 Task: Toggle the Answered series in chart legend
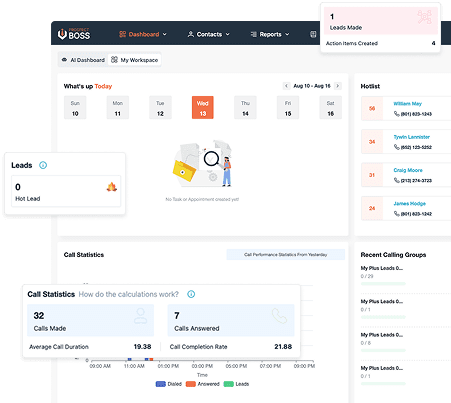[203, 384]
